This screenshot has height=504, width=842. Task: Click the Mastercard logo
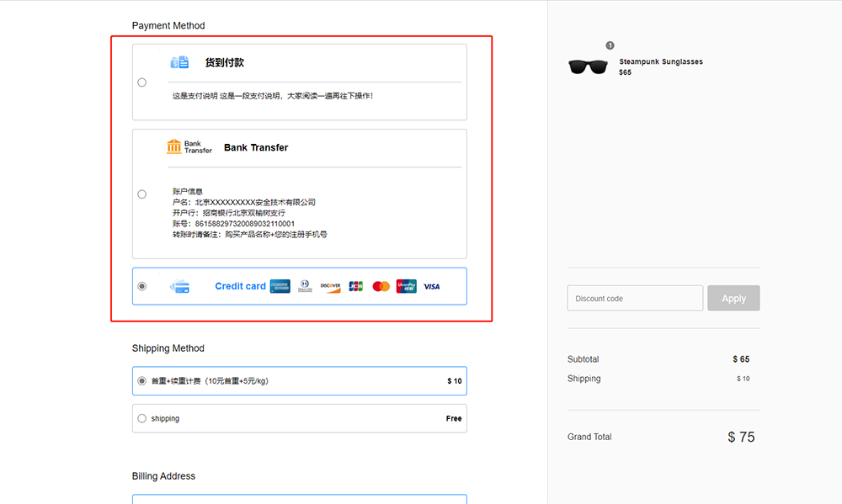(381, 286)
